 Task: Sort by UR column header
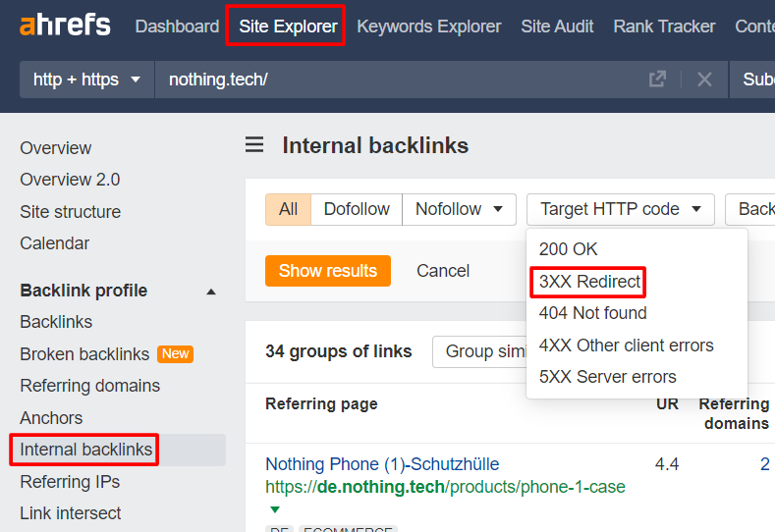667,404
